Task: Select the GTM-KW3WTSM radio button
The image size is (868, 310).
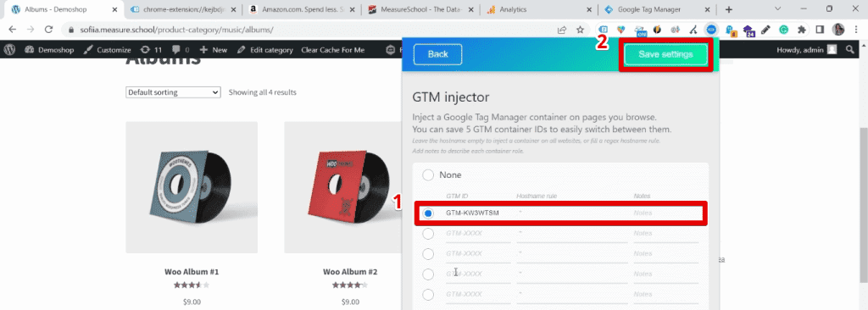Action: 428,213
